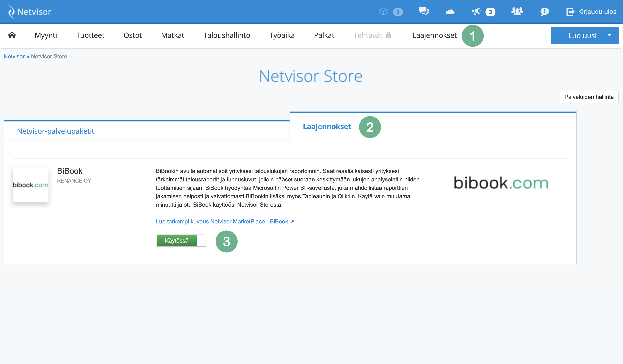Viewport: 623px width, 364px height.
Task: Open the Matkat menu
Action: (173, 35)
